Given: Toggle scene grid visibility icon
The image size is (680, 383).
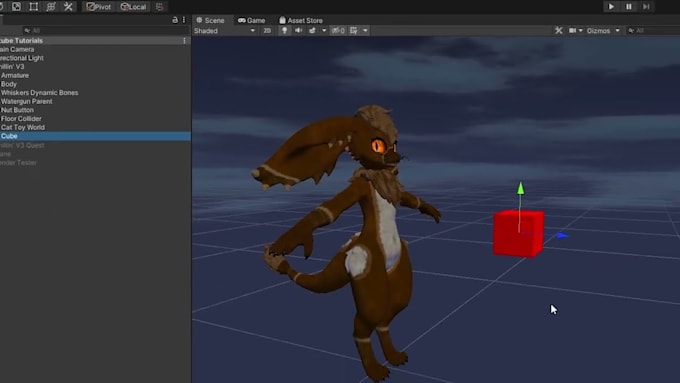Looking at the screenshot, I should click(354, 30).
